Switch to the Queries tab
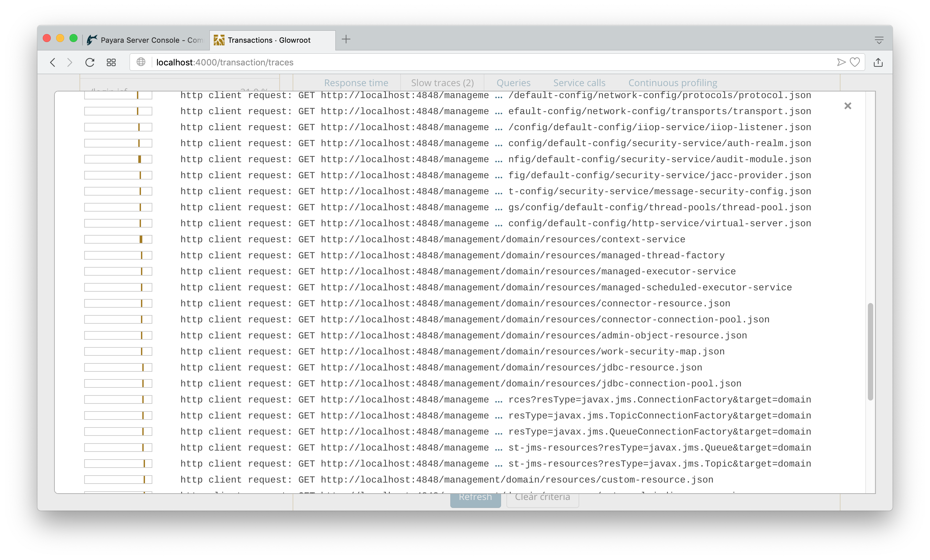The height and width of the screenshot is (560, 930). pos(513,82)
